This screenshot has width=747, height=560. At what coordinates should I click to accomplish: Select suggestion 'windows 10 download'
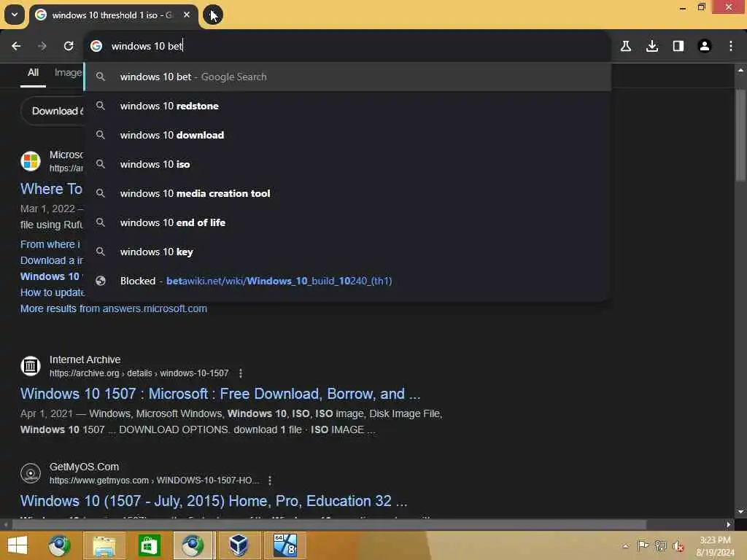point(348,135)
